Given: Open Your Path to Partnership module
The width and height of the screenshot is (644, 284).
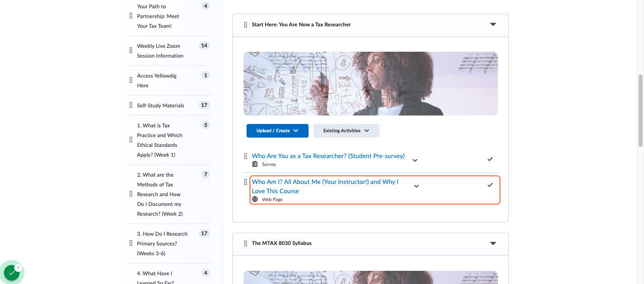Looking at the screenshot, I should click(x=158, y=16).
